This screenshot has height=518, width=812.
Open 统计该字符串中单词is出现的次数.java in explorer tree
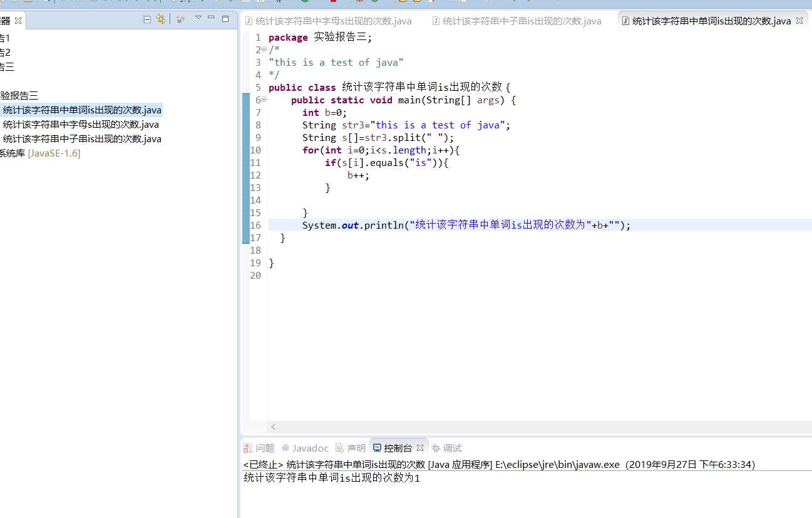tap(82, 110)
